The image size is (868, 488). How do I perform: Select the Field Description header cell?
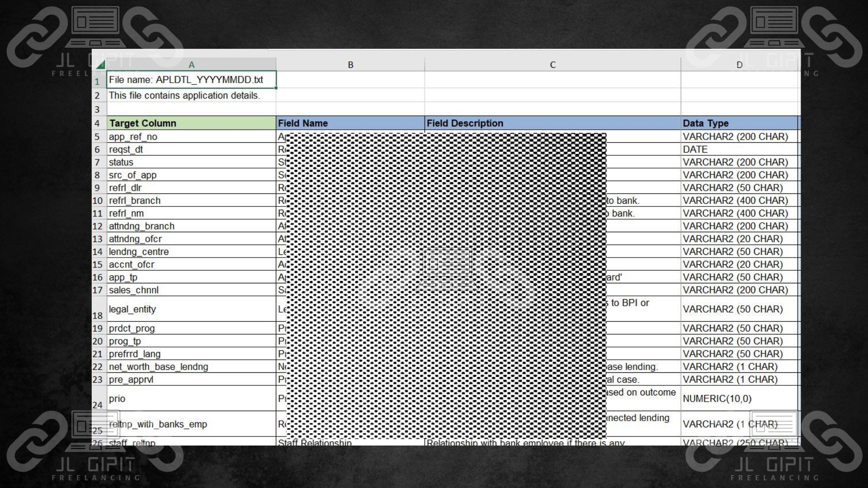[x=552, y=123]
